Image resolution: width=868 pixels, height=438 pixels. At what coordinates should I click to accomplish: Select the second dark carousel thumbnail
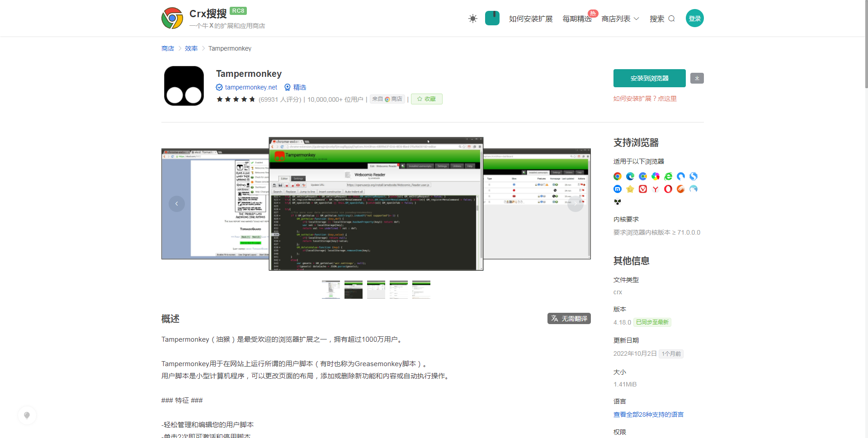(354, 290)
